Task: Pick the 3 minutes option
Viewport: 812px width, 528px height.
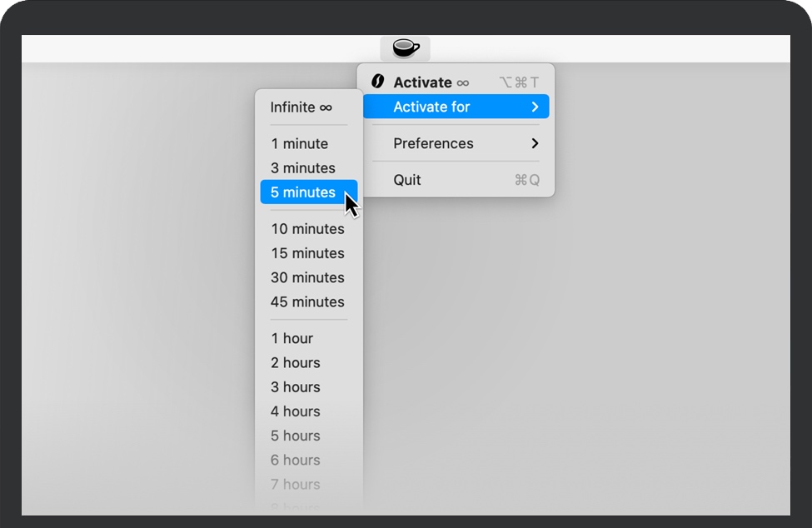Action: pyautogui.click(x=303, y=168)
